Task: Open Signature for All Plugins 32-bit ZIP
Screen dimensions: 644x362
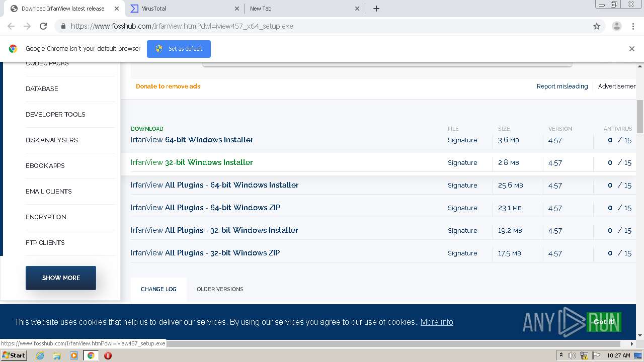Action: [462, 253]
